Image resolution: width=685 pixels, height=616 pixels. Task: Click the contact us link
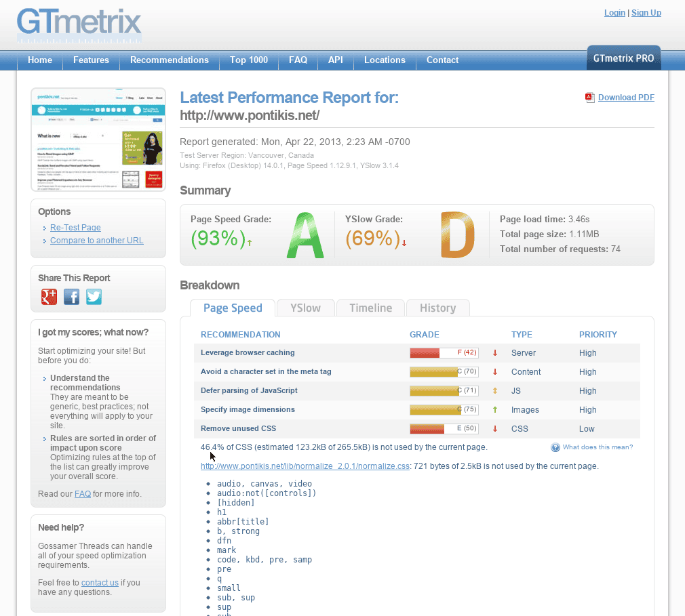pyautogui.click(x=100, y=582)
